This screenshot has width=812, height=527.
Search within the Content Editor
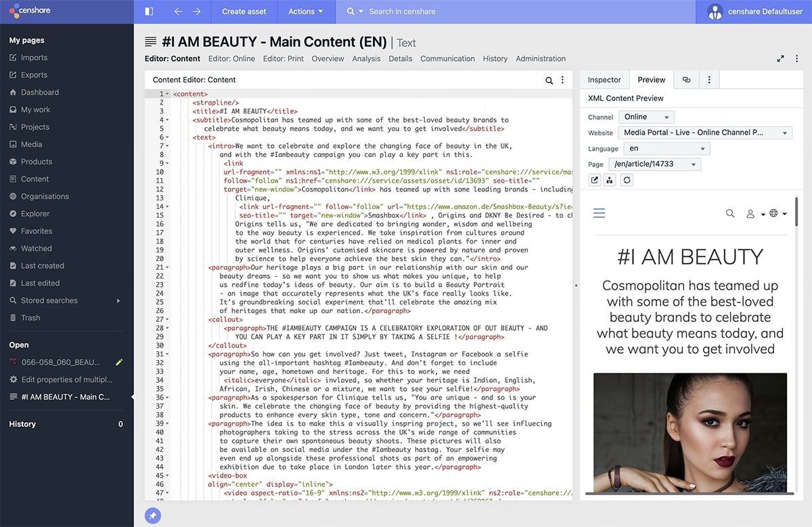pyautogui.click(x=549, y=81)
